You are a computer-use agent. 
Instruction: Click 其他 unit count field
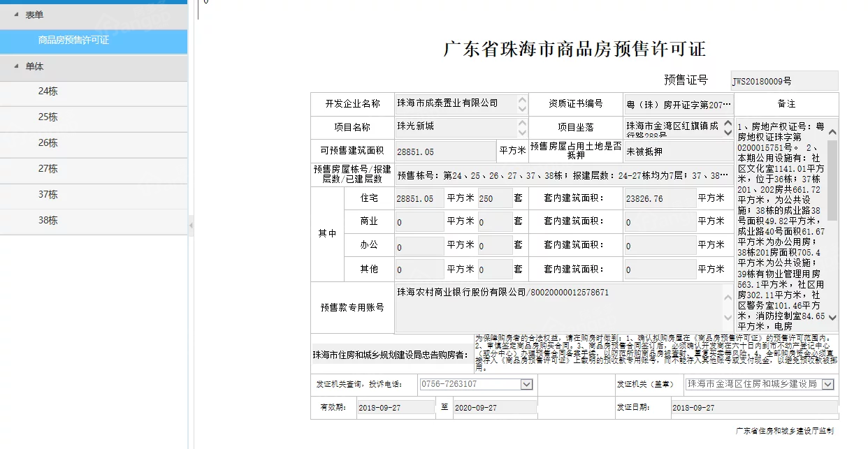point(496,270)
